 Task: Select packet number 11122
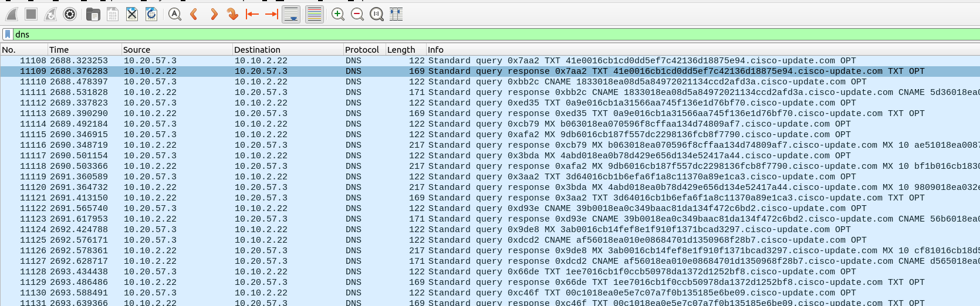[490, 208]
